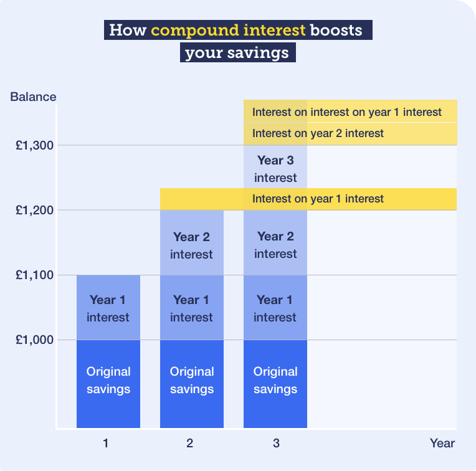
Task: Select 'Year 1 interest' block in year 3 column
Action: [275, 307]
